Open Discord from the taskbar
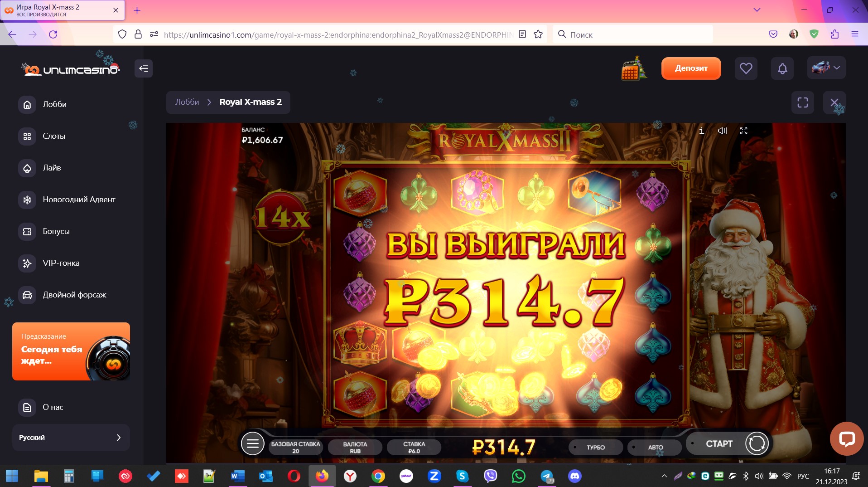This screenshot has height=487, width=868. click(575, 476)
